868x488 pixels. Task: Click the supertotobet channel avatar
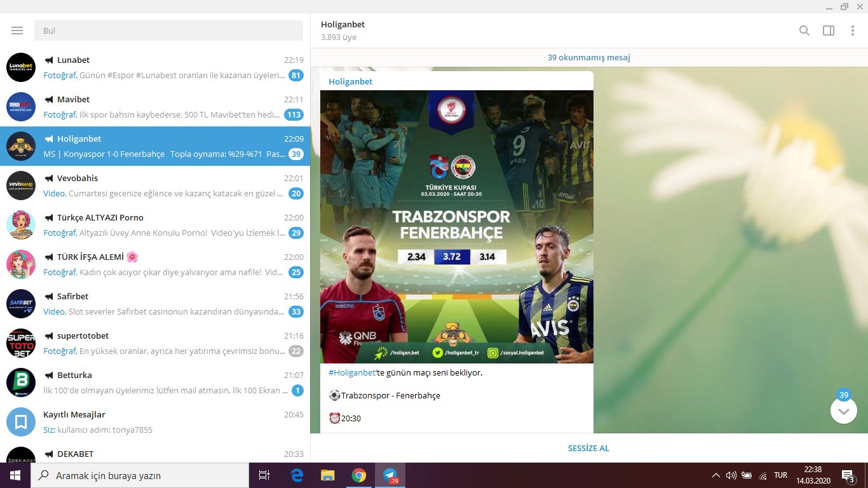(21, 343)
